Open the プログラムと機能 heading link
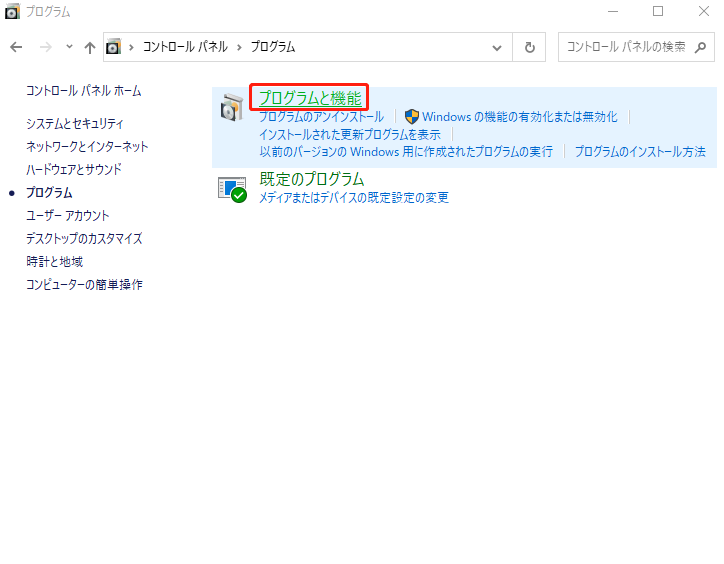Image resolution: width=724 pixels, height=564 pixels. click(310, 98)
